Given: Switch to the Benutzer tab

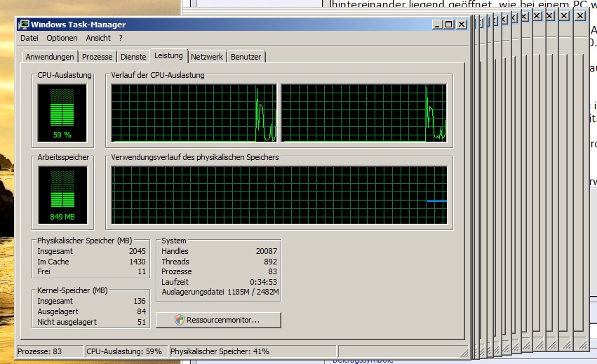Looking at the screenshot, I should (x=246, y=57).
